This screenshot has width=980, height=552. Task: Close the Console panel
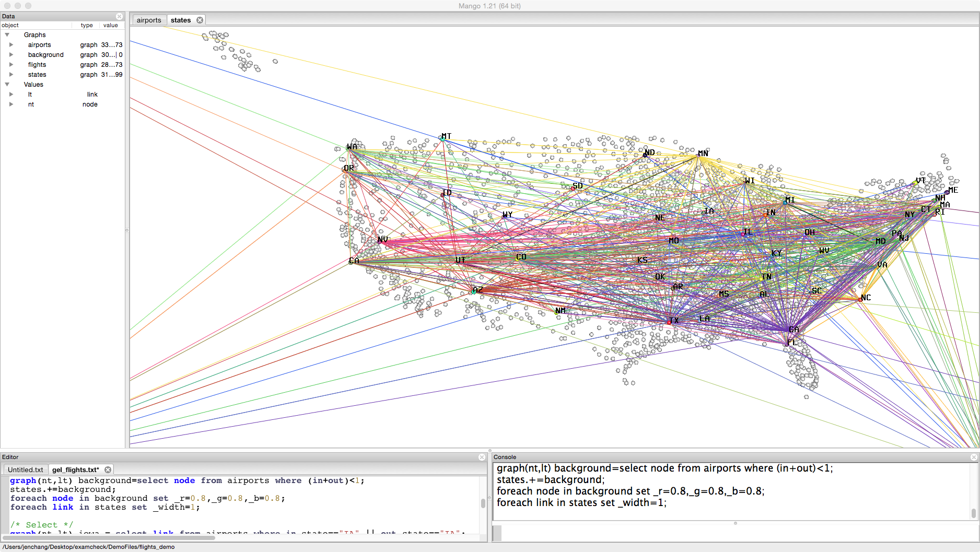[974, 457]
